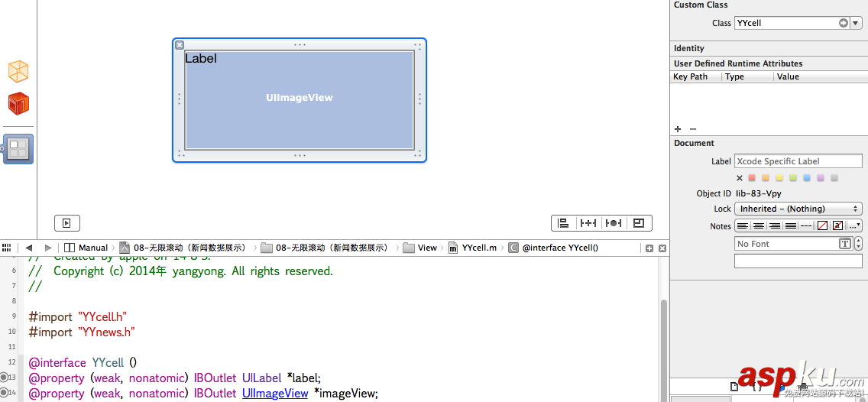This screenshot has height=402, width=868.
Task: Jump to class with arrow beside YYcell
Action: coord(843,23)
